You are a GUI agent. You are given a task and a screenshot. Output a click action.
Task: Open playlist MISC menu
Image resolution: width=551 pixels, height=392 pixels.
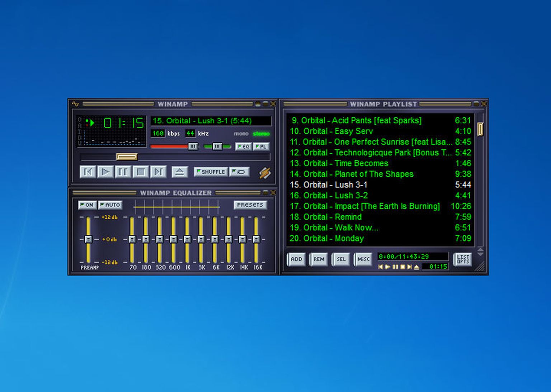tap(363, 259)
